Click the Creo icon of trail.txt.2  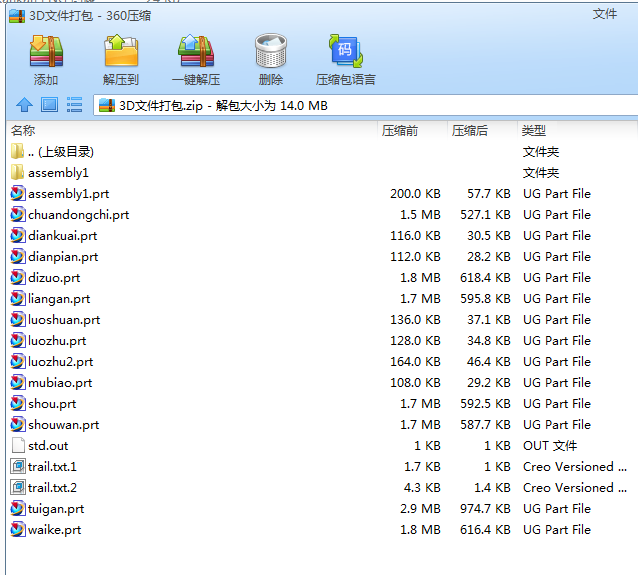(18, 487)
